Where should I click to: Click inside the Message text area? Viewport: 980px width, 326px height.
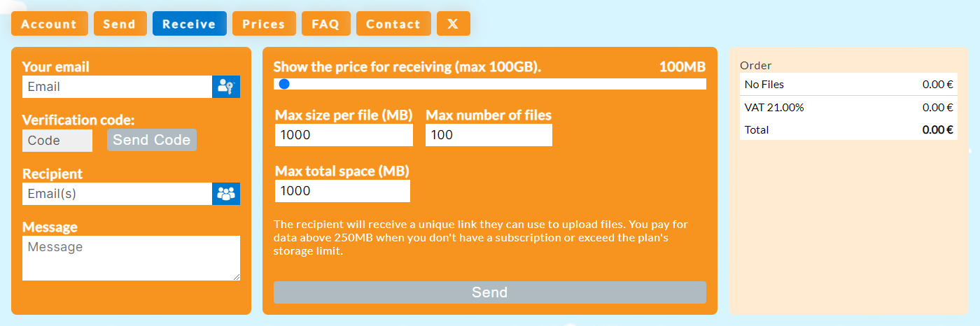click(x=131, y=258)
